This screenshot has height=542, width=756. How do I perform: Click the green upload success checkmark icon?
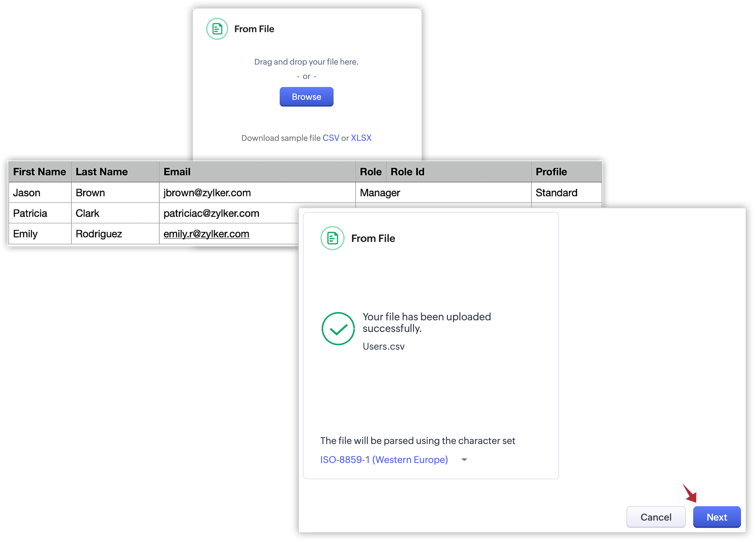pyautogui.click(x=338, y=329)
